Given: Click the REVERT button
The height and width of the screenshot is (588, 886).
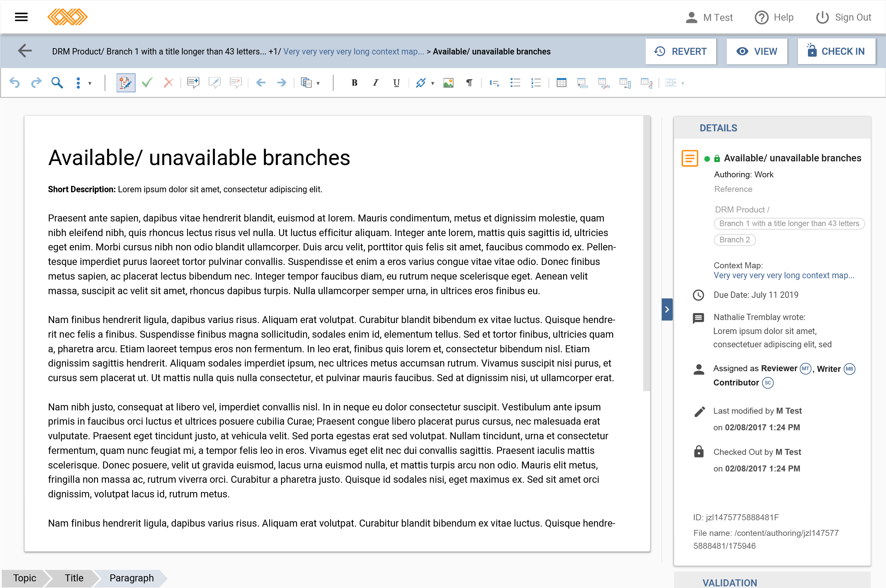Looking at the screenshot, I should [x=681, y=51].
